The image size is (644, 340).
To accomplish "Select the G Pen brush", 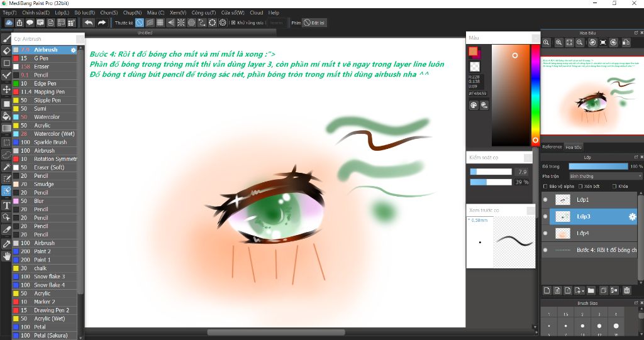I will (x=45, y=58).
